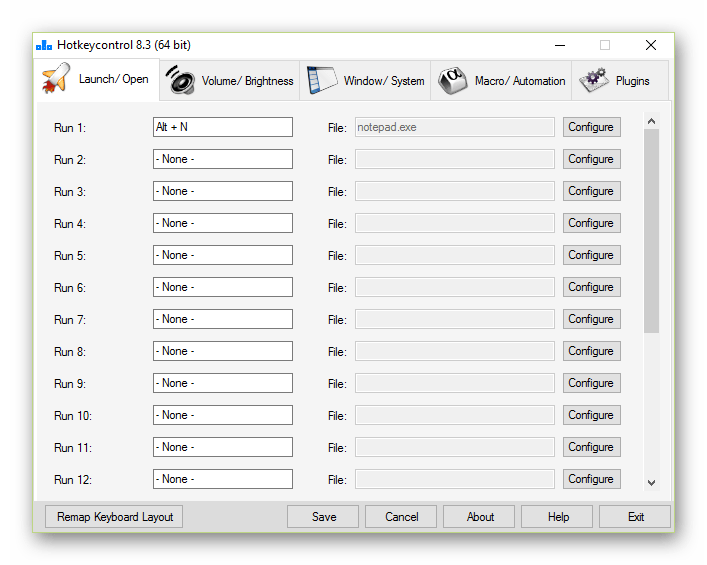Click Configure for Run 12

coord(592,479)
